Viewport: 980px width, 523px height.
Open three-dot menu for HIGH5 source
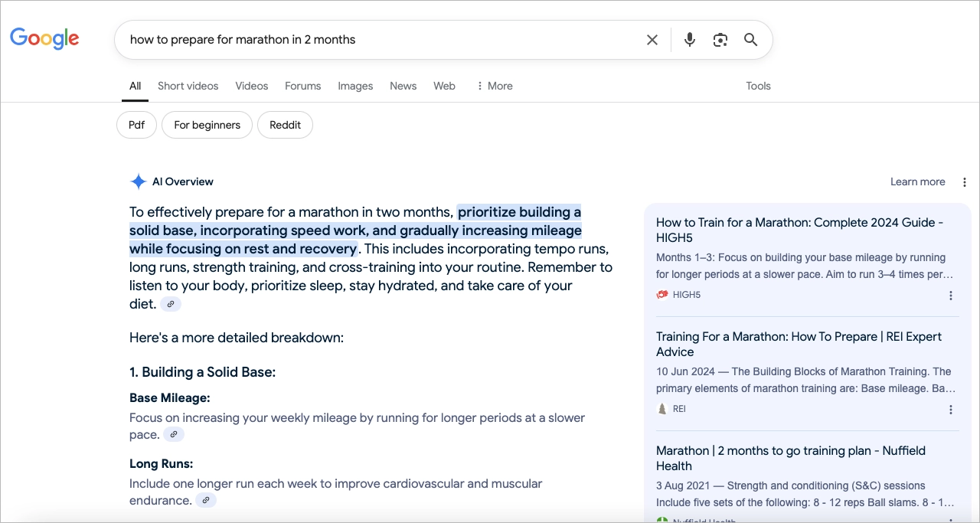pyautogui.click(x=951, y=296)
